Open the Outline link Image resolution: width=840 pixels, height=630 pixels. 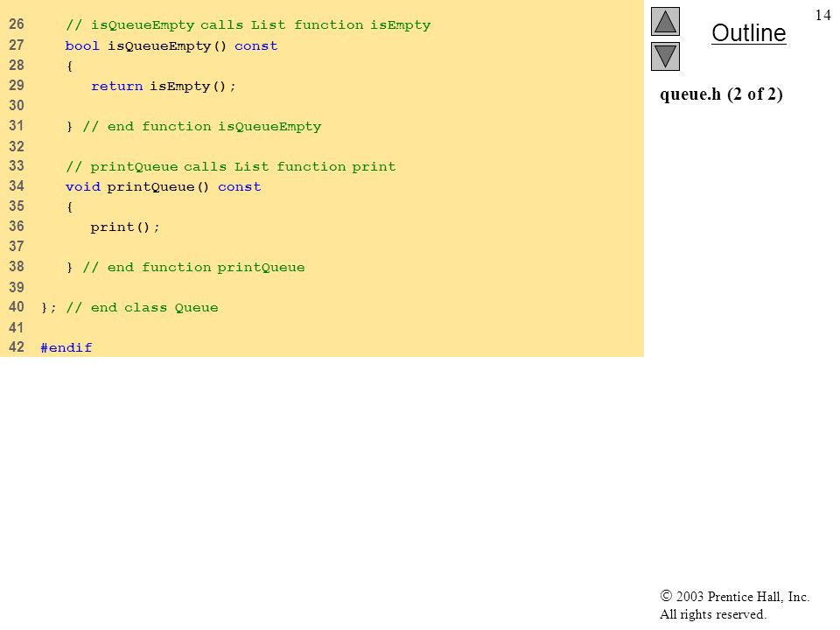pos(748,33)
